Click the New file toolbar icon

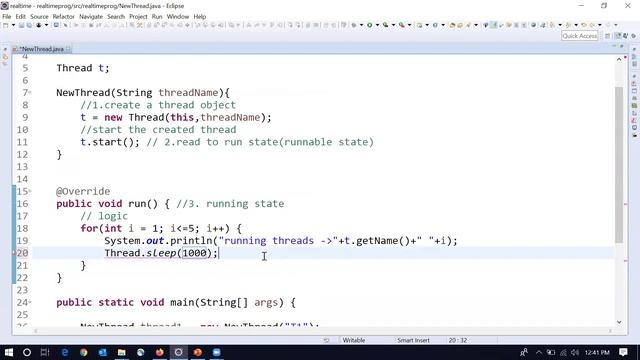click(x=5, y=25)
